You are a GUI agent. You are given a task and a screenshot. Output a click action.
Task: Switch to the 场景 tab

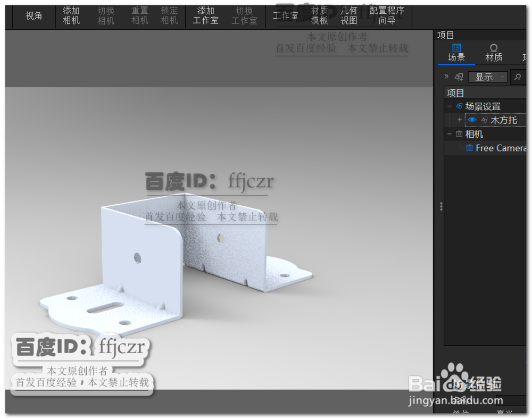click(456, 53)
